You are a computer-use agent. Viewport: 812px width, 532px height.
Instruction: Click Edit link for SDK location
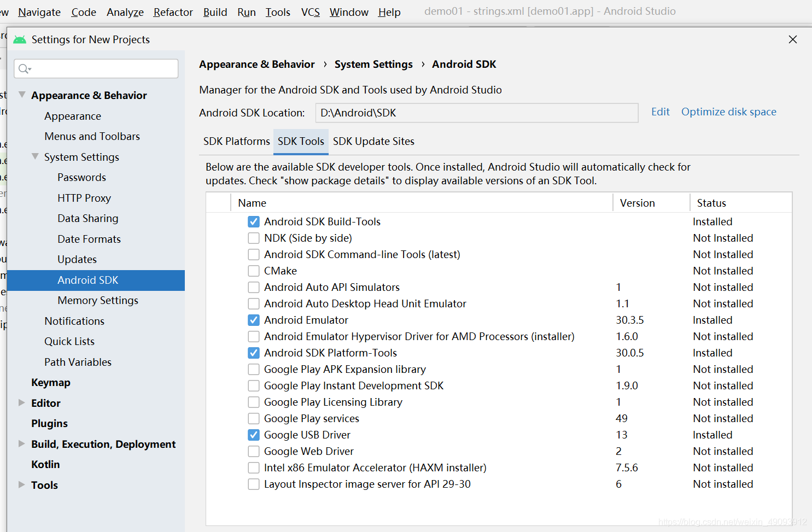click(x=661, y=112)
